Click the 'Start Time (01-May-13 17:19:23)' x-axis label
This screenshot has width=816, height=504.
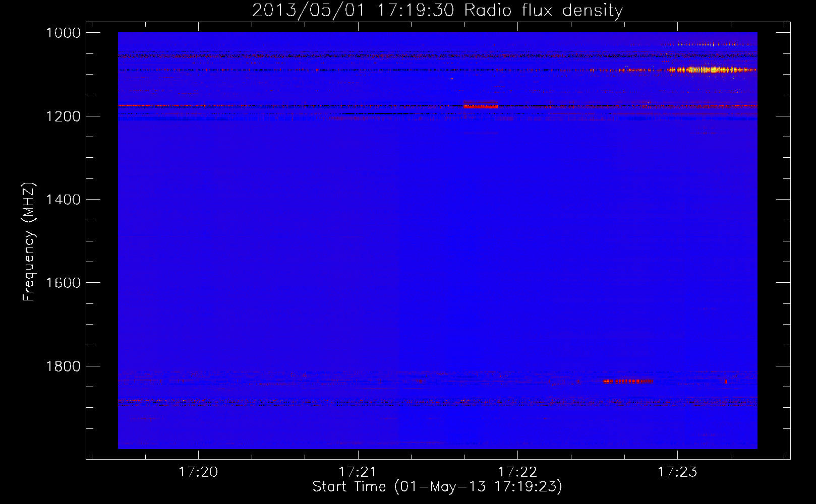pyautogui.click(x=437, y=487)
